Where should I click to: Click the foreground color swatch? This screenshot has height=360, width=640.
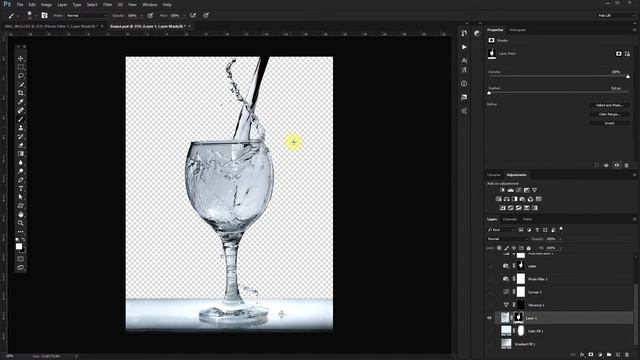[19, 246]
